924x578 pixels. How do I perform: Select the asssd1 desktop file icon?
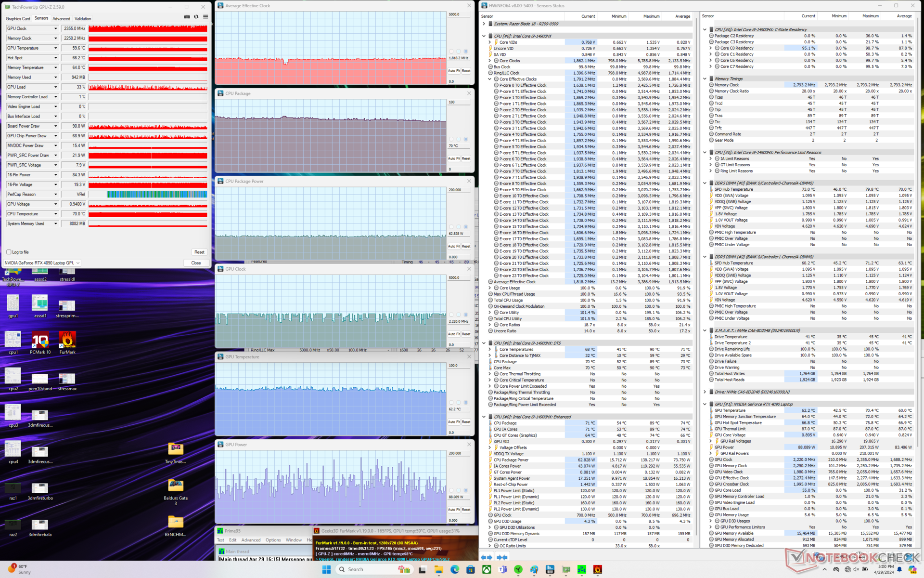coord(40,306)
